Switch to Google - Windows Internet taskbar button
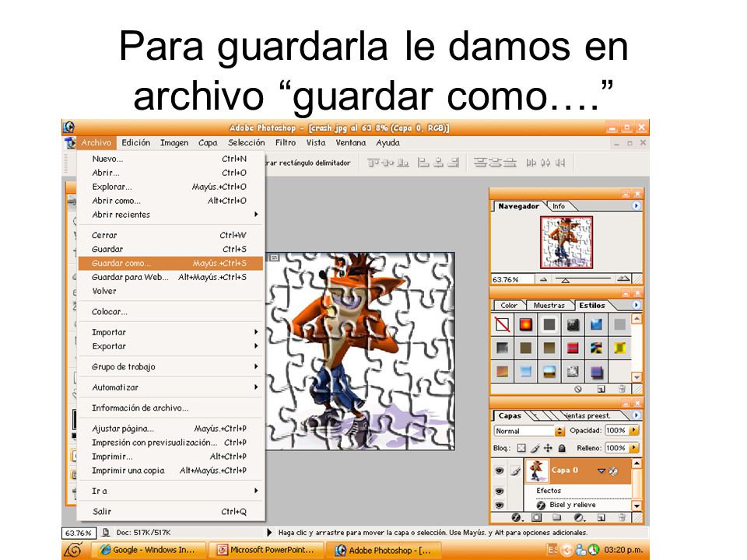Screen dimensions: 747x560 tap(148, 550)
